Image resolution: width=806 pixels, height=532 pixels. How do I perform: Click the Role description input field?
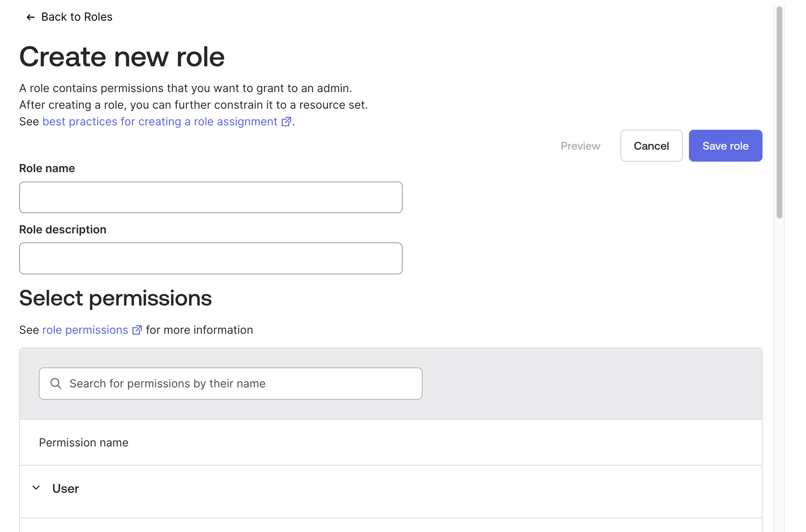210,258
